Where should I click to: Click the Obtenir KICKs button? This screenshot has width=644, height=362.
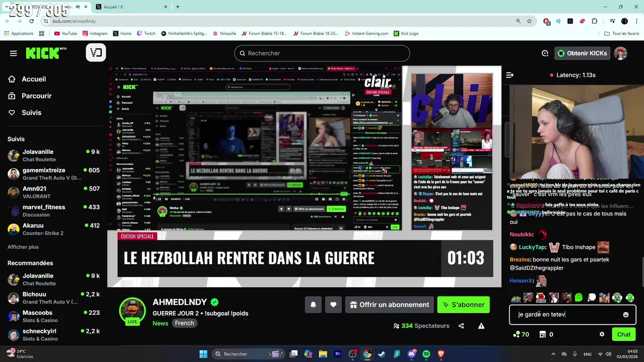[582, 53]
